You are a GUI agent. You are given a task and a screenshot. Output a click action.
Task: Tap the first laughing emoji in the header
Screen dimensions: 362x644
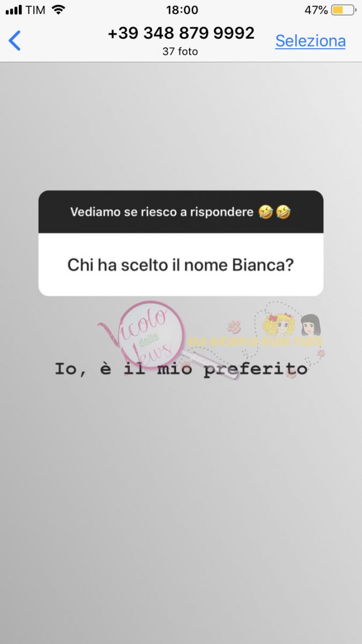click(x=265, y=213)
